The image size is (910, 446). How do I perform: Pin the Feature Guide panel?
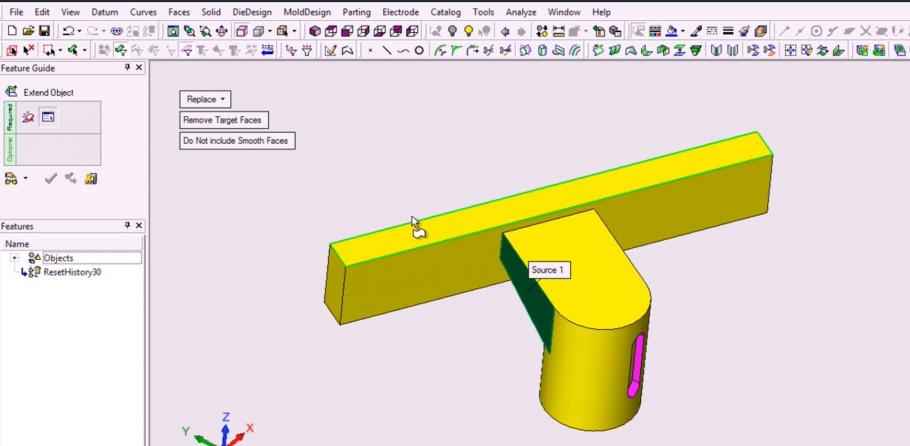(127, 68)
